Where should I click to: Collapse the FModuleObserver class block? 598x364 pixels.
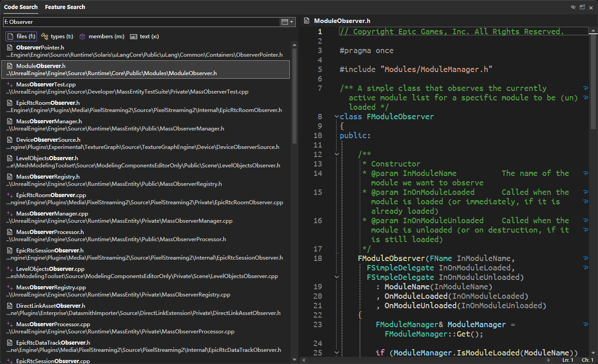tap(336, 117)
